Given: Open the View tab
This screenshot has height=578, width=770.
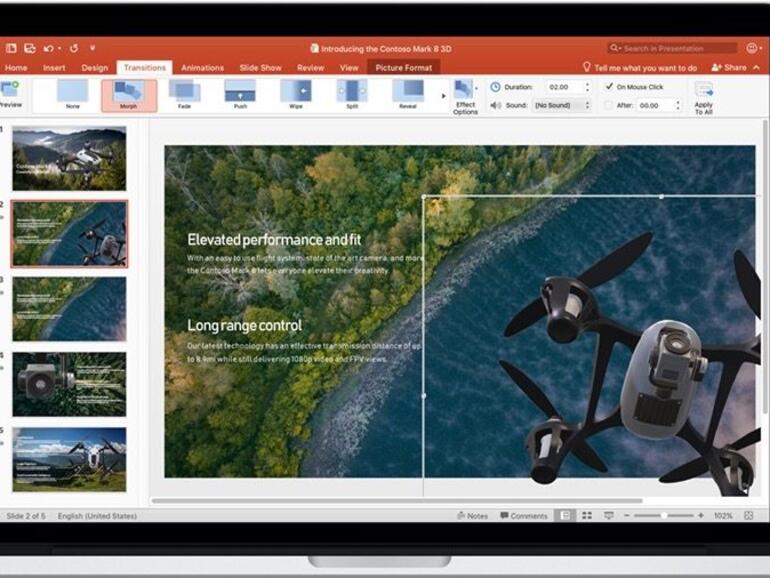Looking at the screenshot, I should (349, 68).
